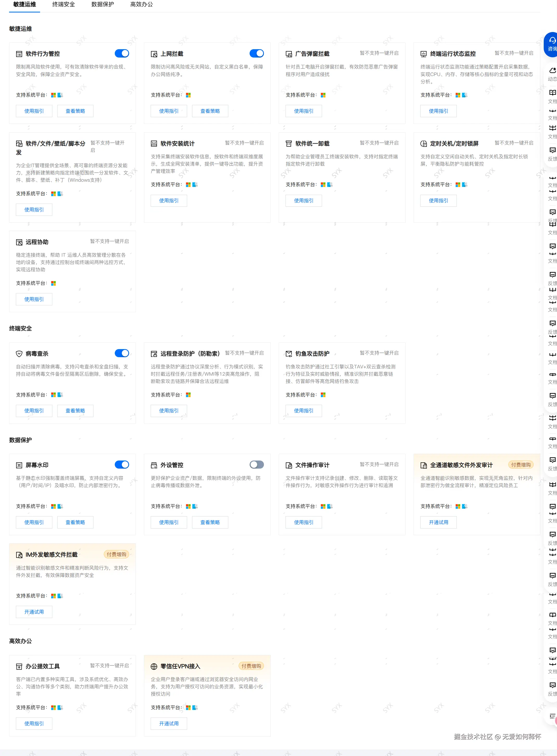The image size is (557, 756).
Task: Click 开通试用 for 全通道敏感文件外发审计
Action: point(438,522)
